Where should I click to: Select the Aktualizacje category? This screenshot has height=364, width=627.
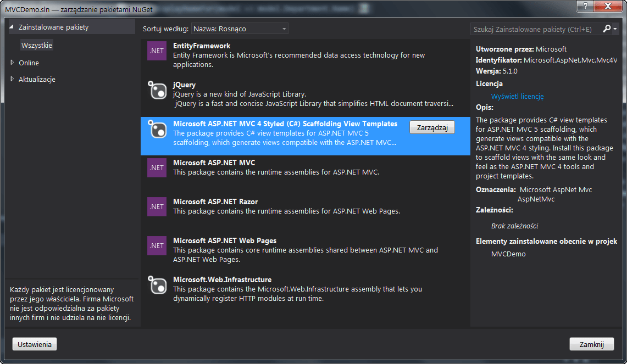click(37, 79)
